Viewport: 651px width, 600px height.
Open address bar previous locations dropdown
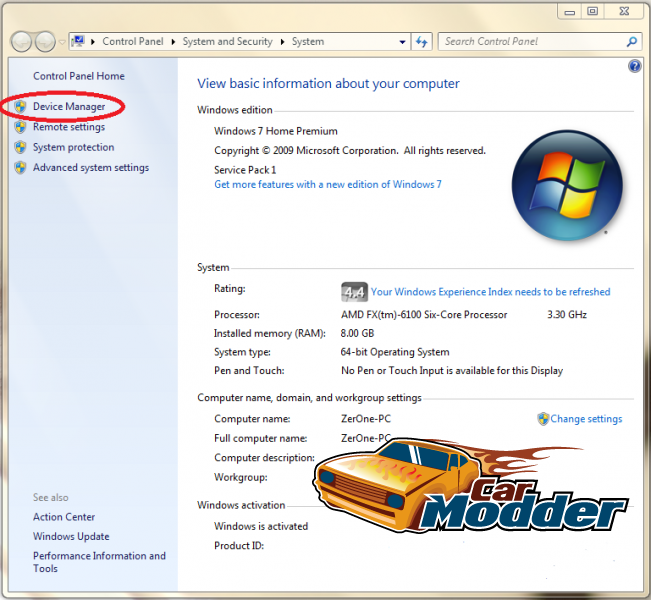[402, 42]
